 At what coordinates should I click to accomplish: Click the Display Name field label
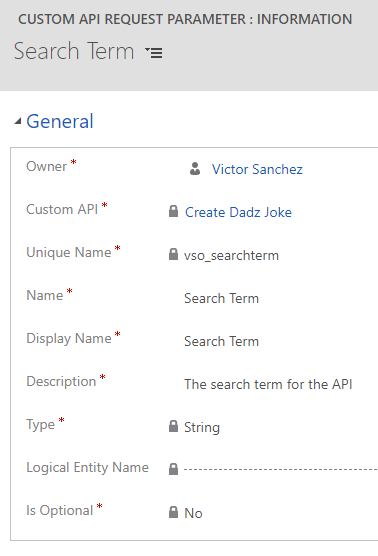coord(69,338)
